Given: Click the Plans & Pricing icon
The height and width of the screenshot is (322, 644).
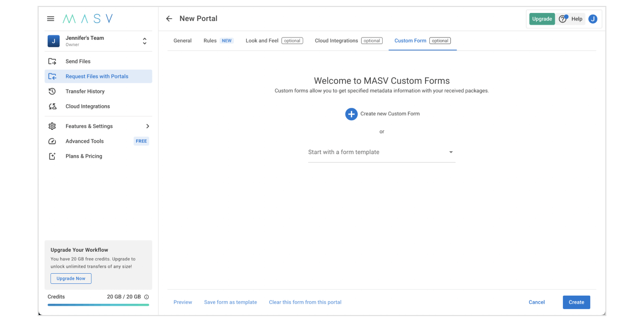Looking at the screenshot, I should (x=52, y=156).
